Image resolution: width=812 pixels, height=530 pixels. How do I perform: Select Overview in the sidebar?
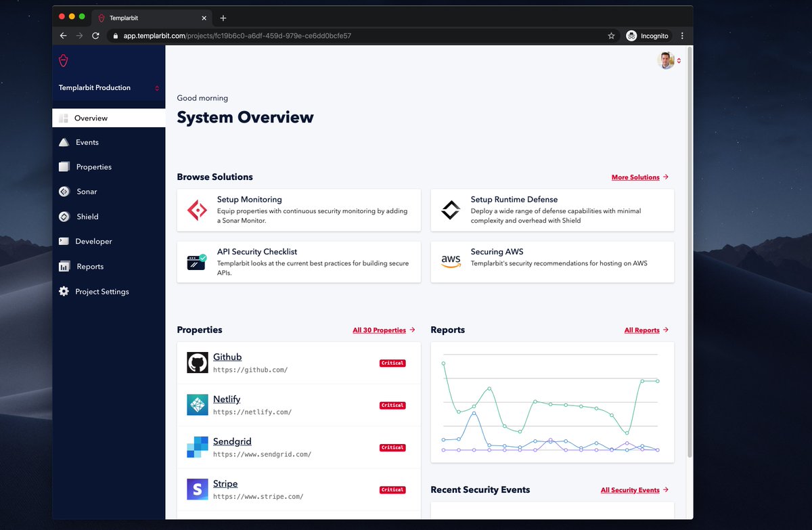coord(109,118)
